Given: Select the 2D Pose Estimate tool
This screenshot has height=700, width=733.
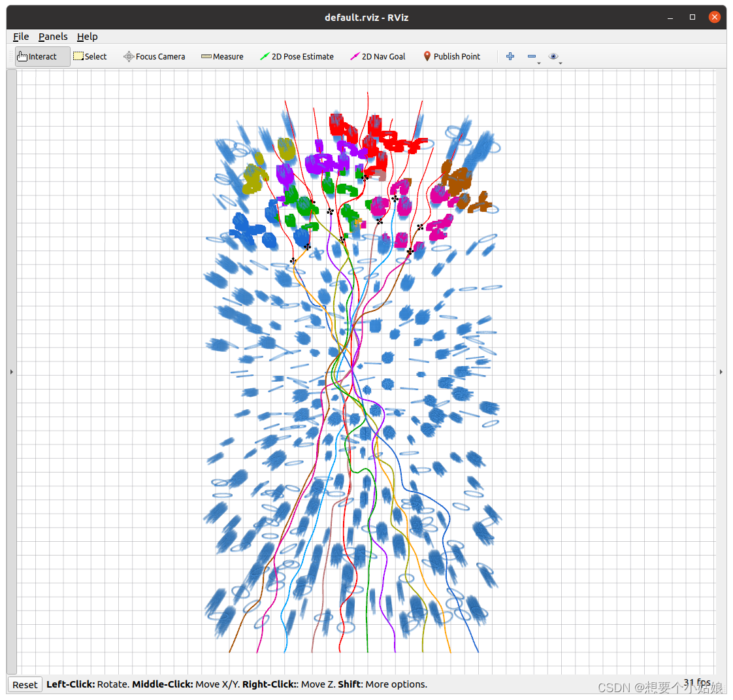Looking at the screenshot, I should (297, 57).
